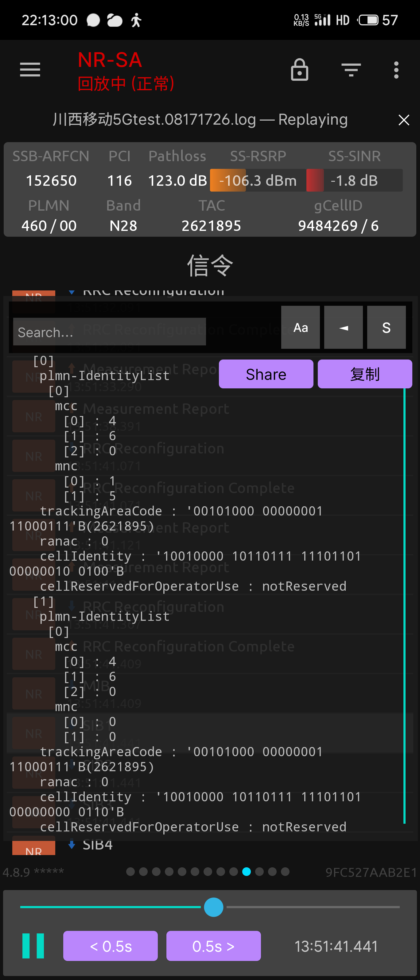Click the device ID 9FC527AAB2E1
Viewport: 420px width, 980px height.
pyautogui.click(x=371, y=872)
